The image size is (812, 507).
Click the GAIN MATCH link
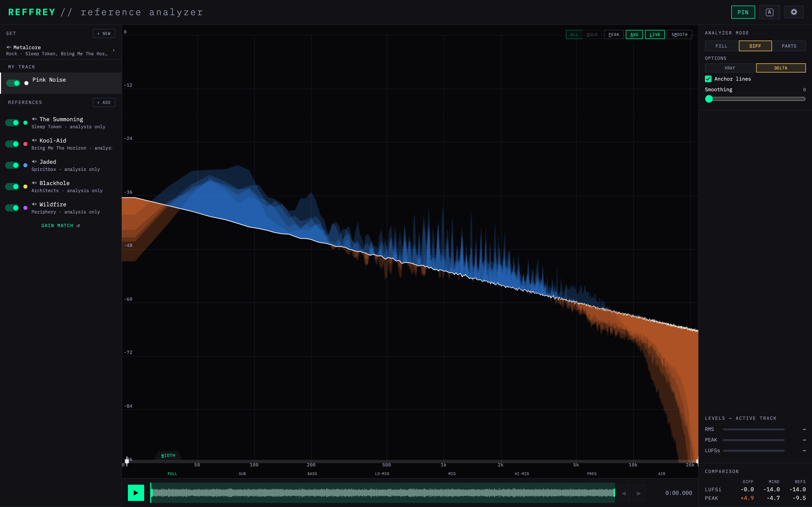pos(60,226)
